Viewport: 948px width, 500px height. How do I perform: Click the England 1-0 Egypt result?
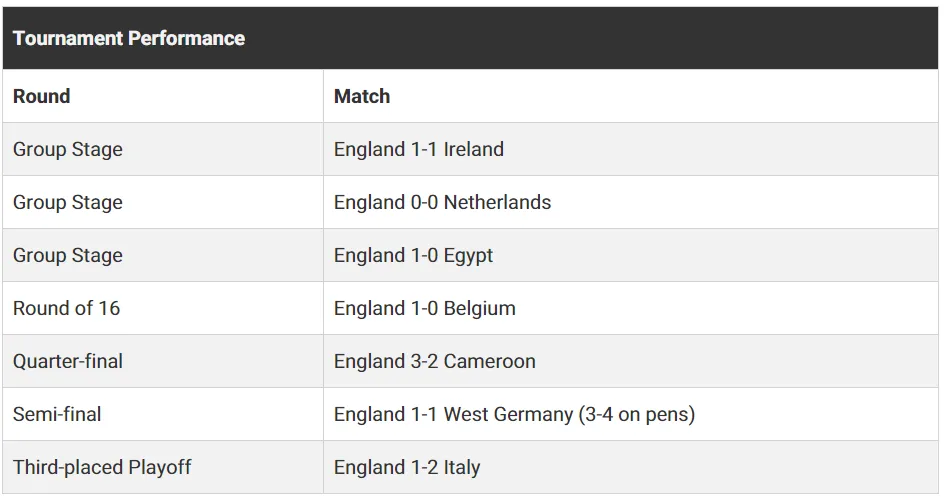click(x=413, y=255)
